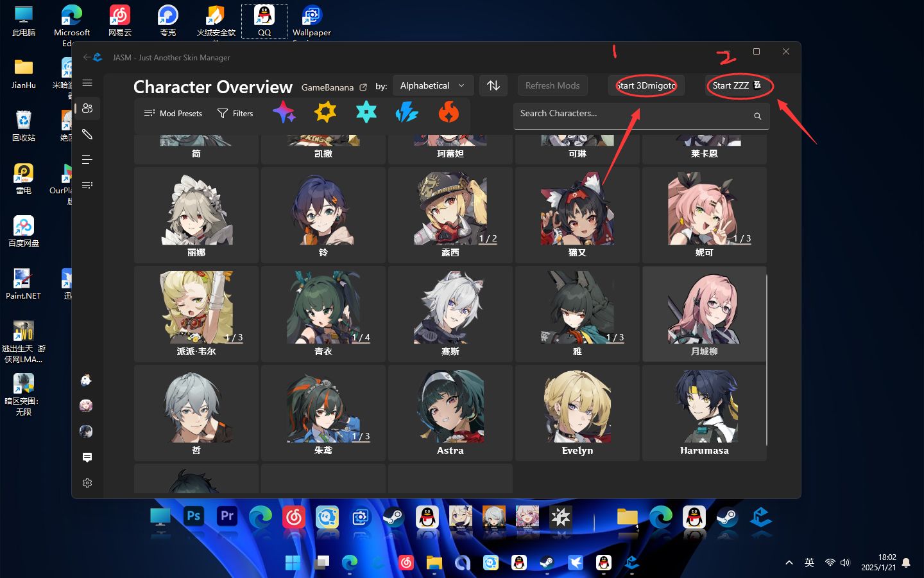Toggle the cyan Ice element filter
The image size is (924, 578).
point(366,113)
